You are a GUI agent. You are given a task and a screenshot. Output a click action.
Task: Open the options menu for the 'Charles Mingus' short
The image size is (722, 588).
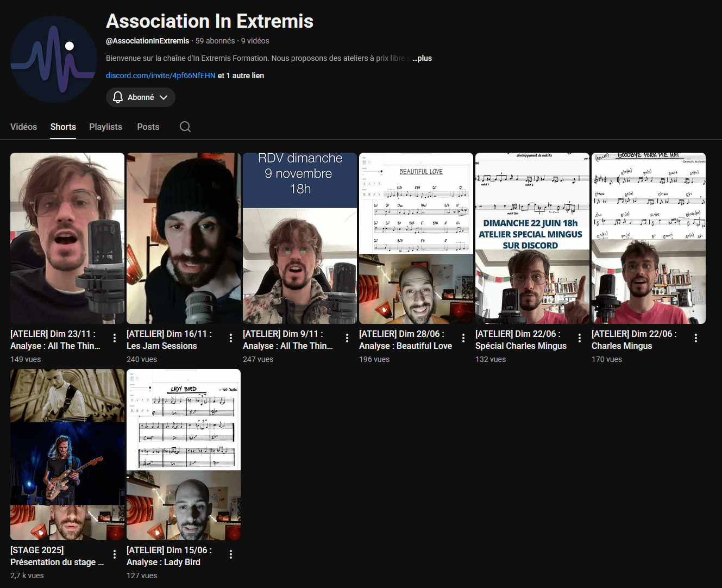pyautogui.click(x=696, y=337)
